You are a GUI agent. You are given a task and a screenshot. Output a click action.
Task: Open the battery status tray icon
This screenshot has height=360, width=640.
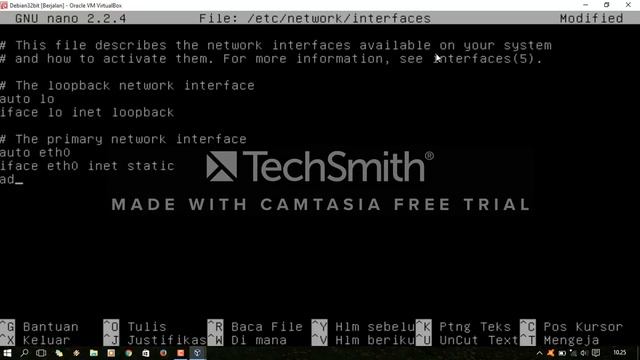[562, 353]
